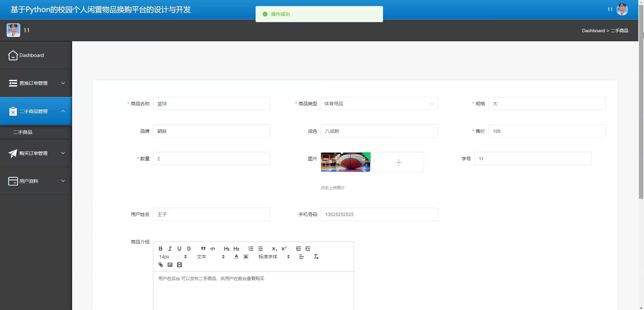Click the 售价 input showing 188

pyautogui.click(x=547, y=131)
